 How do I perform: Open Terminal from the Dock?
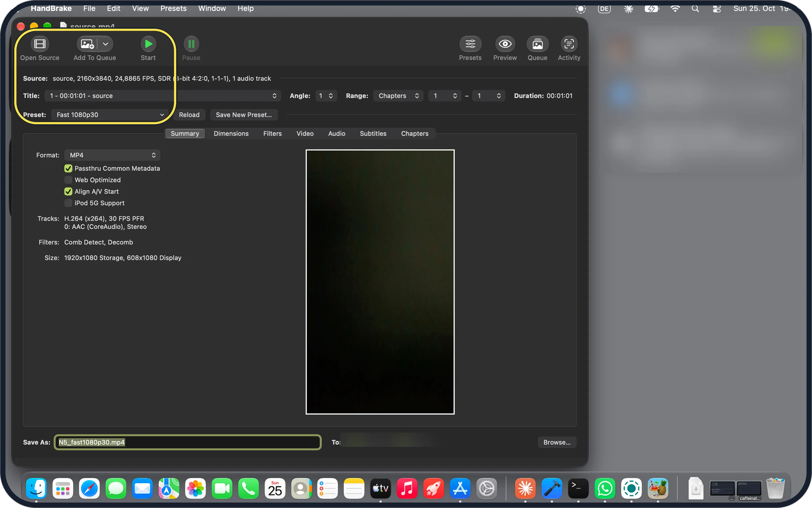pos(578,488)
